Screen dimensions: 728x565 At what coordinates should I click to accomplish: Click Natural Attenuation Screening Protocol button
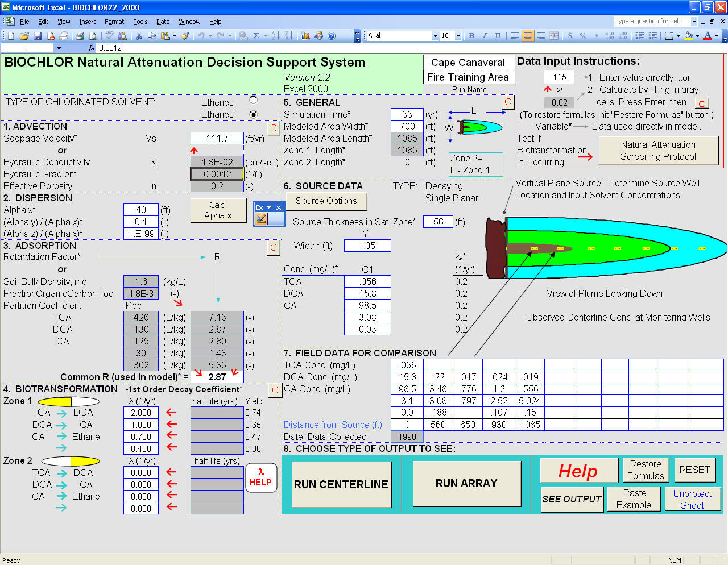[x=658, y=151]
